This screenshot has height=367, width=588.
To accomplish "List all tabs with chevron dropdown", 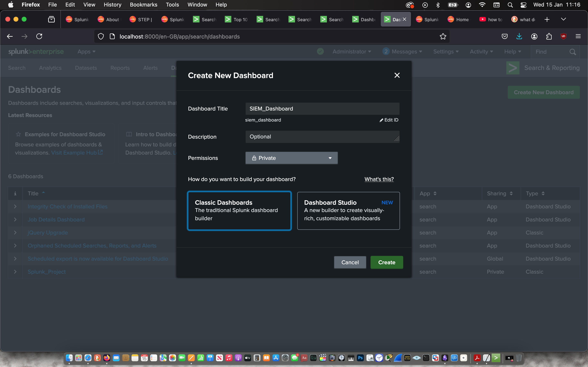I will click(x=563, y=19).
